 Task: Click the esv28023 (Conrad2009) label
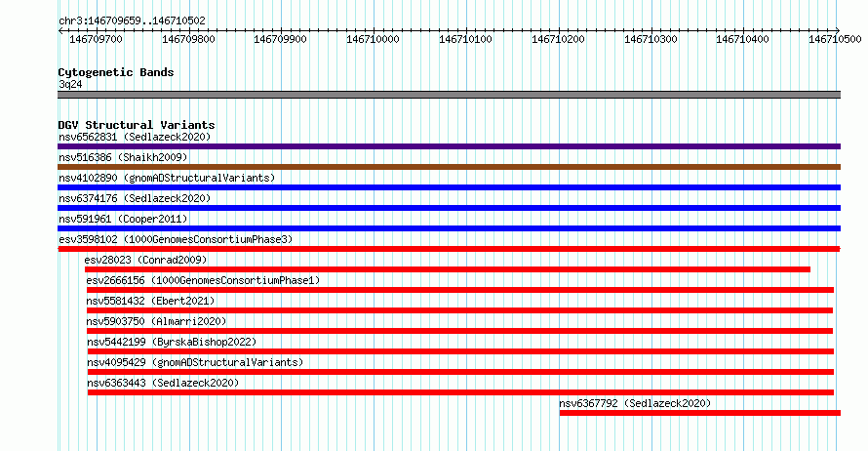(145, 260)
